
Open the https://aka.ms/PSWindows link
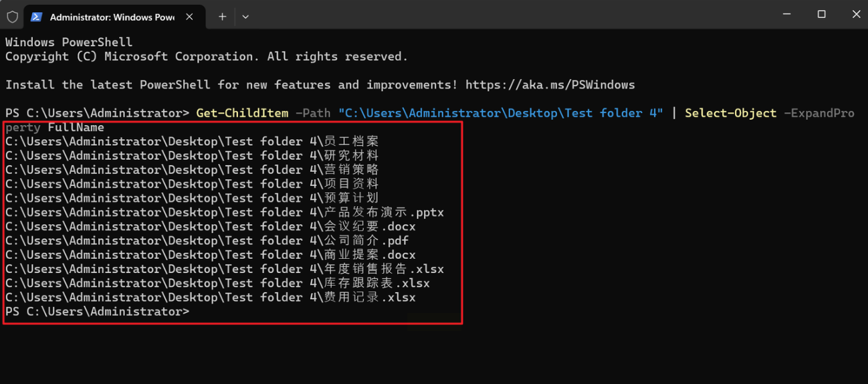[x=550, y=85]
